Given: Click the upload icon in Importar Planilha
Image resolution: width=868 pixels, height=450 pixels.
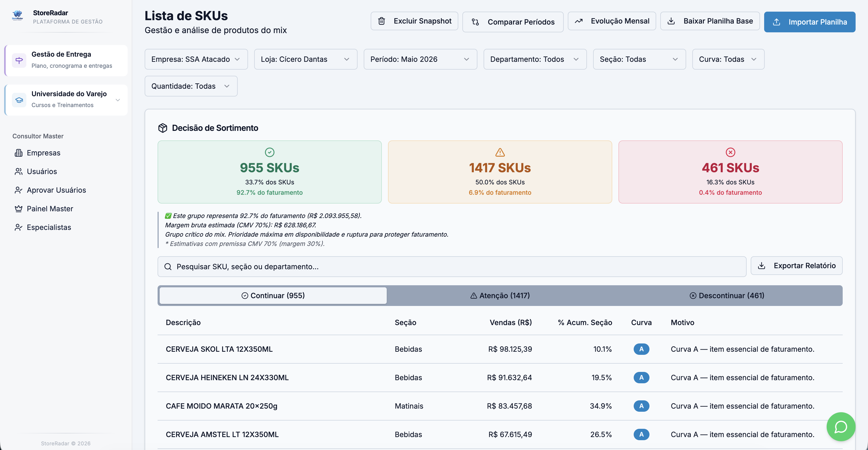Looking at the screenshot, I should 776,22.
